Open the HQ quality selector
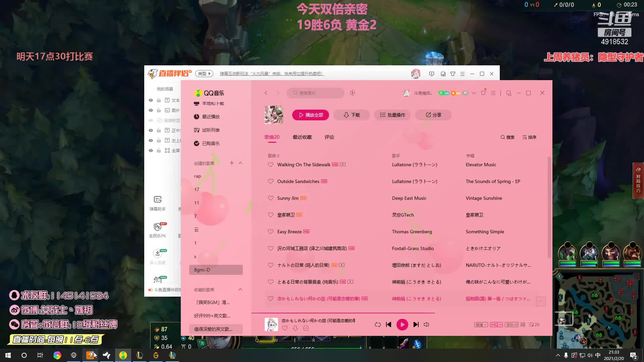Screen dimensions: 644x362 pyautogui.click(x=496, y=325)
